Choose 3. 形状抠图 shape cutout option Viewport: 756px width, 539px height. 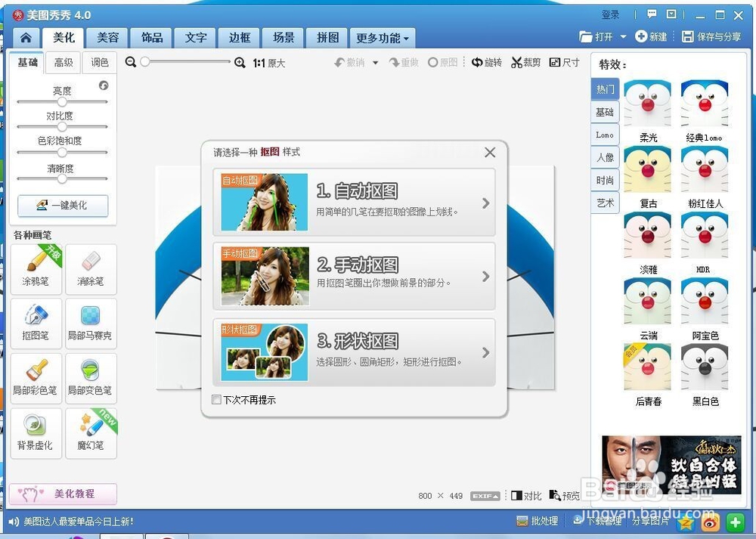354,352
